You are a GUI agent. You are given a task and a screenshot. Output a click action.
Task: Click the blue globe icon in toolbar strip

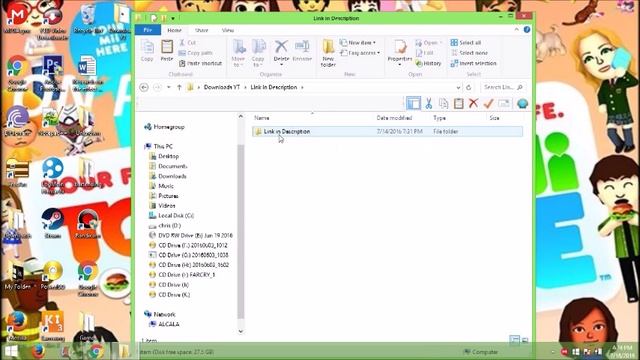(x=522, y=104)
